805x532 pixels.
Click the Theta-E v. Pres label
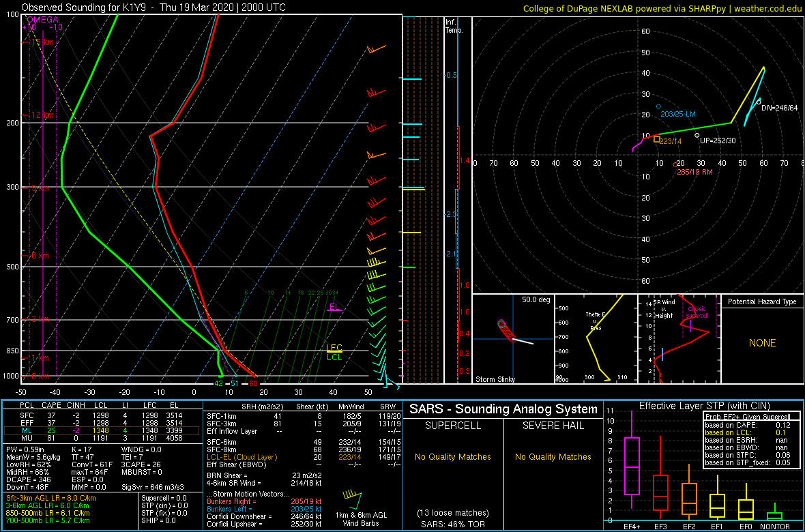pyautogui.click(x=594, y=320)
